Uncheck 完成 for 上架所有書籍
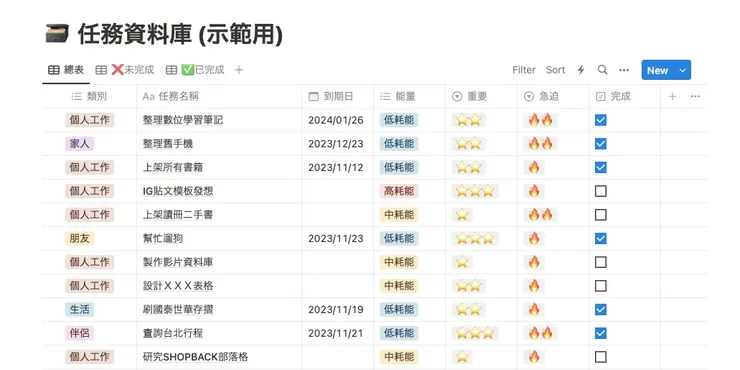 coord(600,168)
